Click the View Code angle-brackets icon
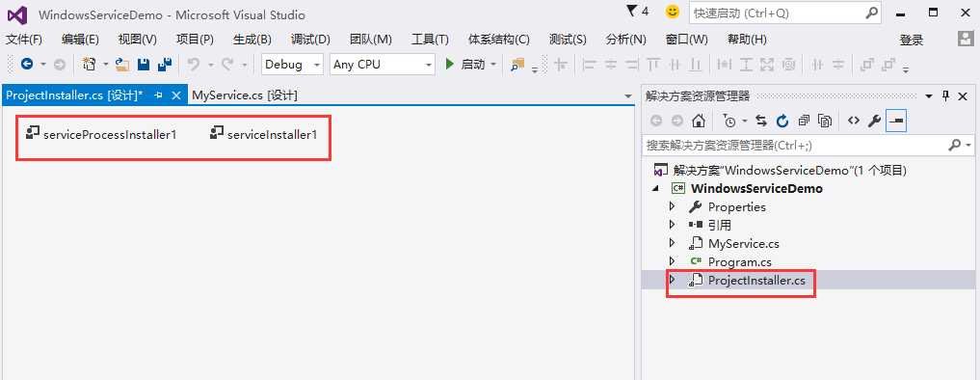The width and height of the screenshot is (980, 380). point(854,121)
